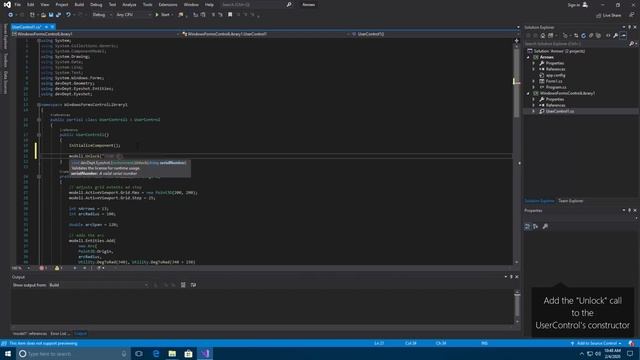Click the Solution Explorer properties wrench icon

(616, 36)
